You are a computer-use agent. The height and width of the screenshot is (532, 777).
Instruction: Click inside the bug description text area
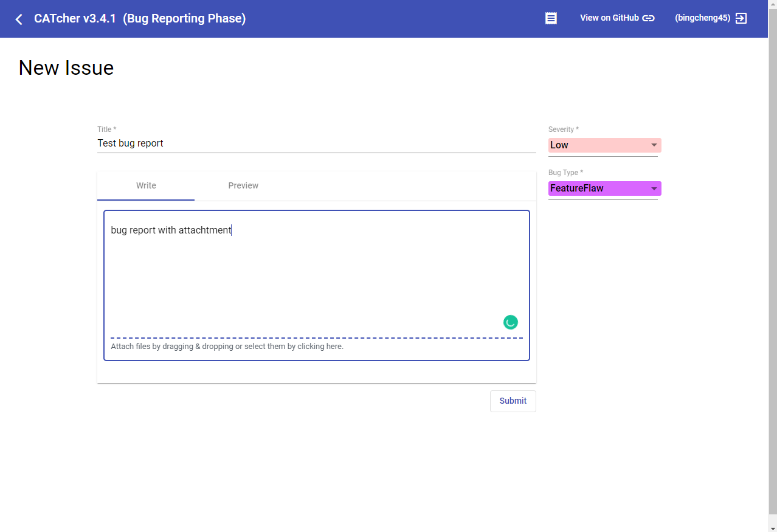pyautogui.click(x=317, y=274)
